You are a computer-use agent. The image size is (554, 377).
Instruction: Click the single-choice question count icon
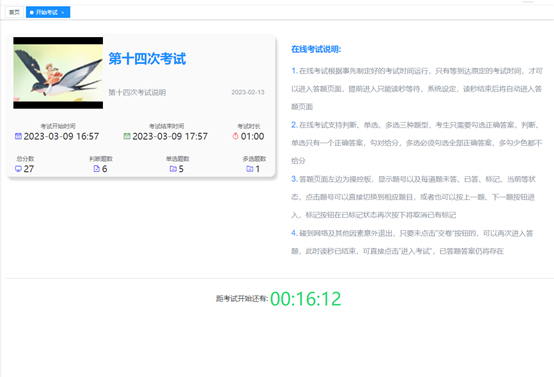[173, 169]
